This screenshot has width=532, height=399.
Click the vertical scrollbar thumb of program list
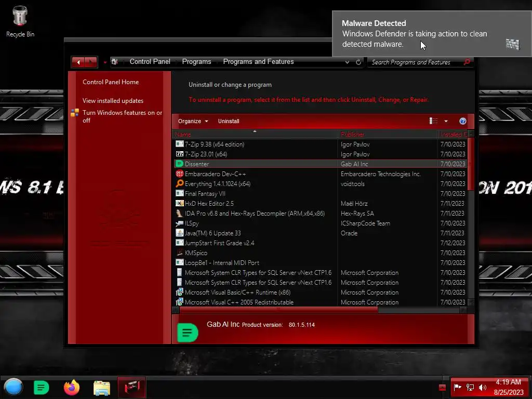click(x=471, y=164)
